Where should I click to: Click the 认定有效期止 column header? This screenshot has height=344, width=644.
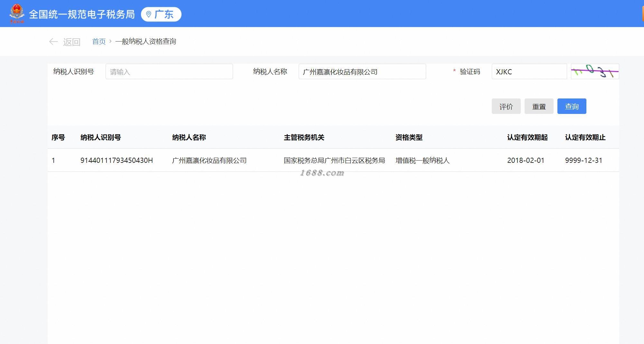click(585, 137)
